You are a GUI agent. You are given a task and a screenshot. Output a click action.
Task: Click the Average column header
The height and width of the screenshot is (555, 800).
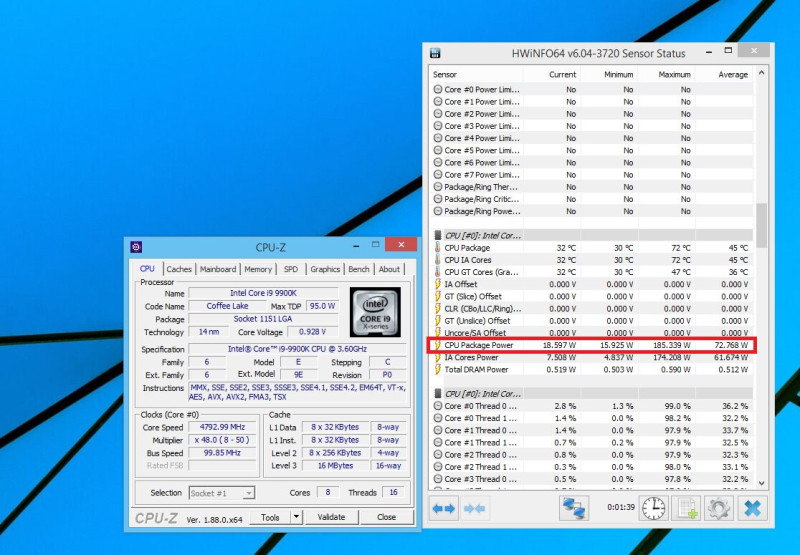pos(723,74)
